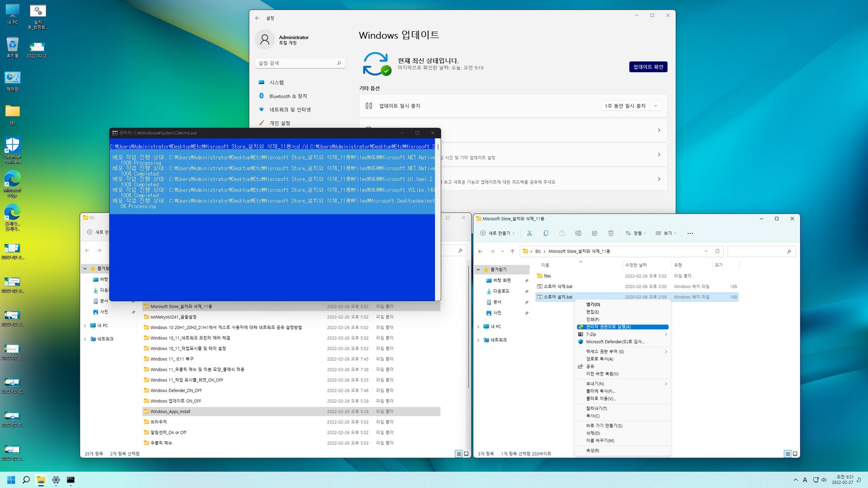This screenshot has width=868, height=488.
Task: Open the See more (three dots) menu in explorer
Action: coord(690,233)
